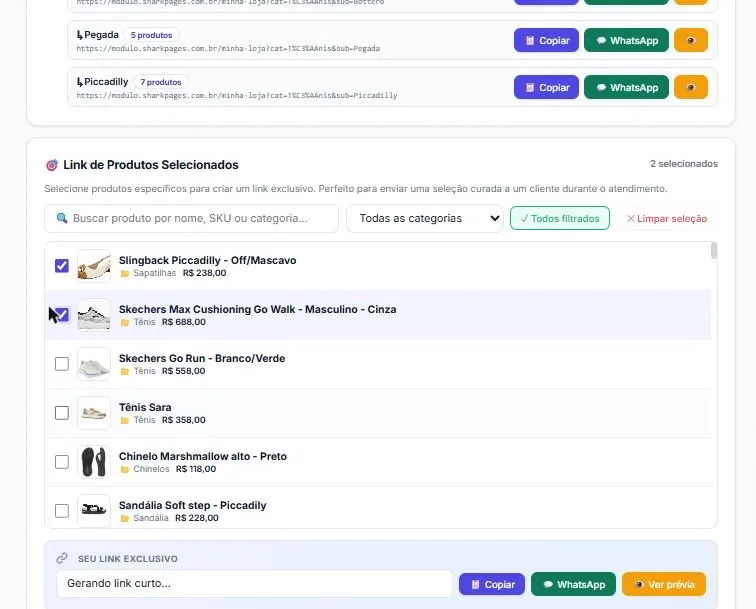Click the exclusive link text field

tap(254, 583)
